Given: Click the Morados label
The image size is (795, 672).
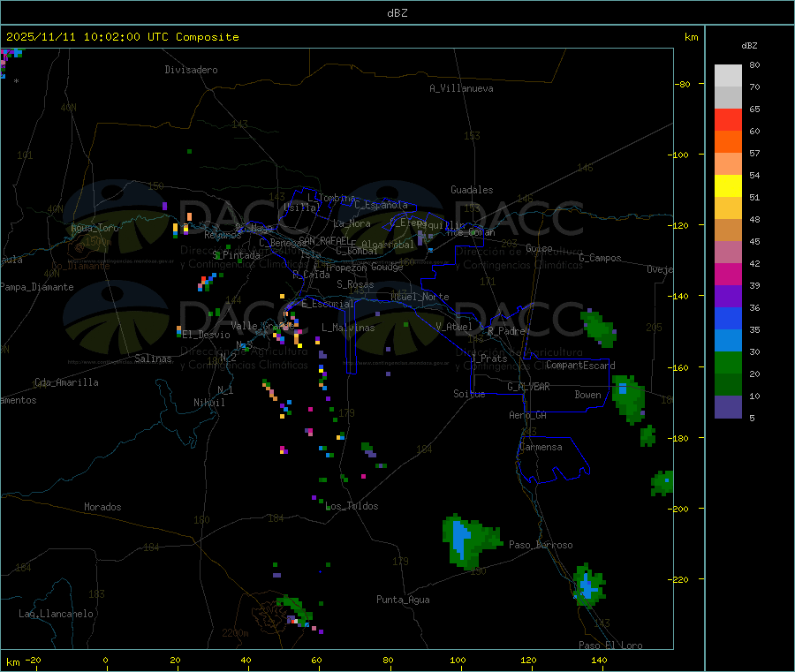Looking at the screenshot, I should (x=102, y=507).
